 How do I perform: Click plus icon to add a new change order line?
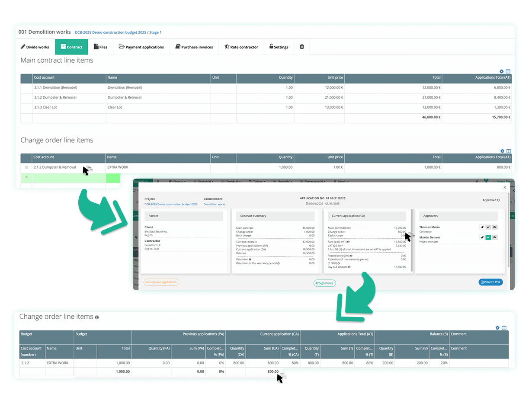(x=26, y=178)
